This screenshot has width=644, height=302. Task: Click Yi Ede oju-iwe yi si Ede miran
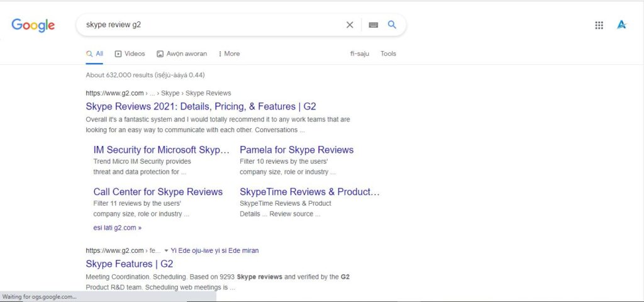pyautogui.click(x=215, y=250)
